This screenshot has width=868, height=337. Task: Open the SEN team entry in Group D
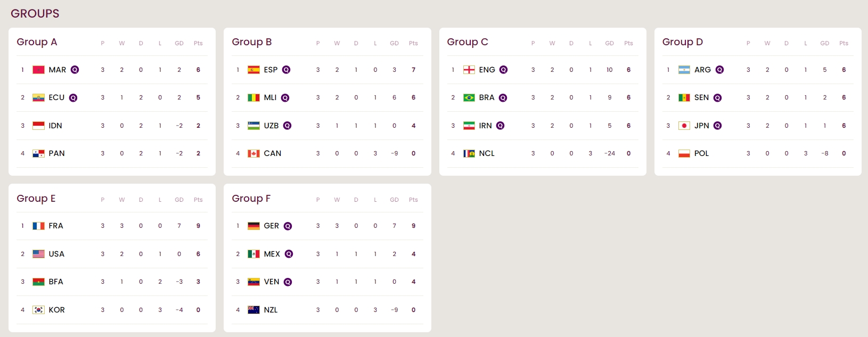pyautogui.click(x=701, y=97)
